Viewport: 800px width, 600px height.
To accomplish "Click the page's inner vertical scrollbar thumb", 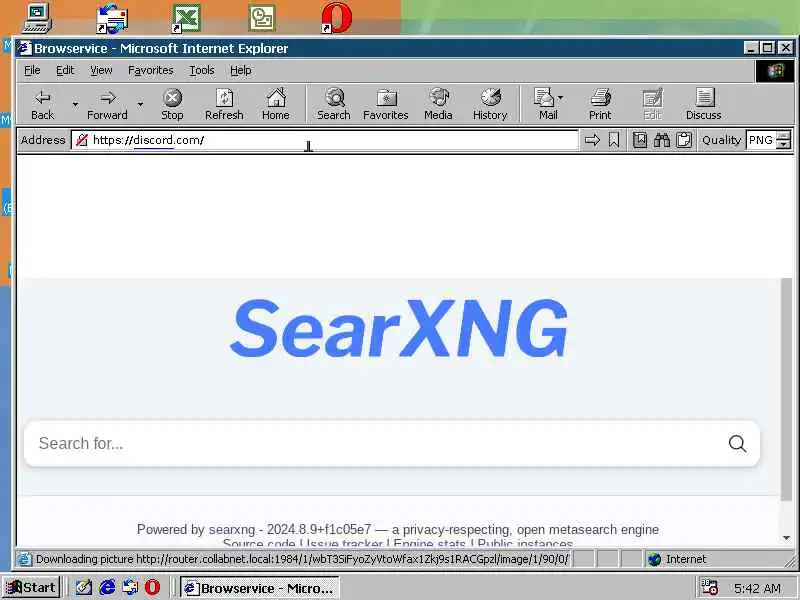I will [786, 389].
